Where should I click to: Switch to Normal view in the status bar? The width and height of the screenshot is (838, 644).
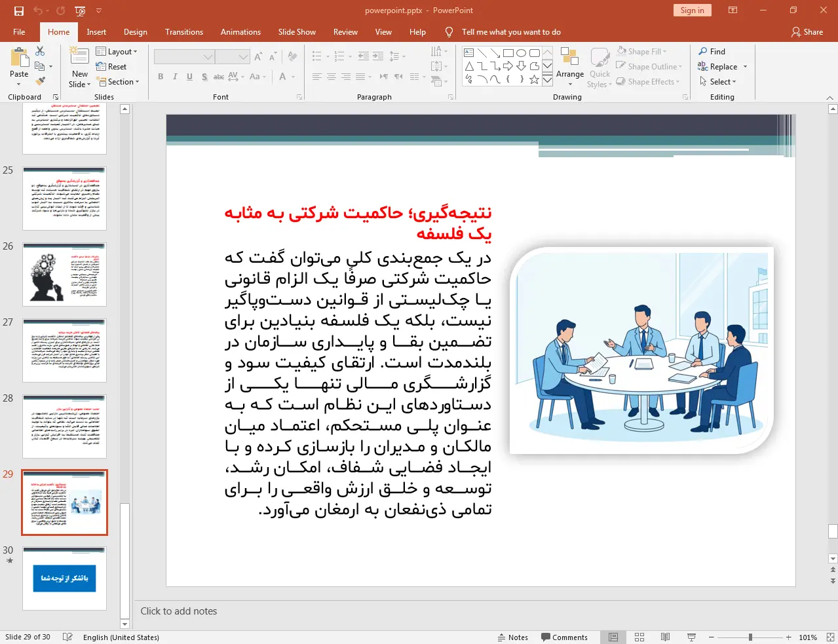click(x=613, y=637)
